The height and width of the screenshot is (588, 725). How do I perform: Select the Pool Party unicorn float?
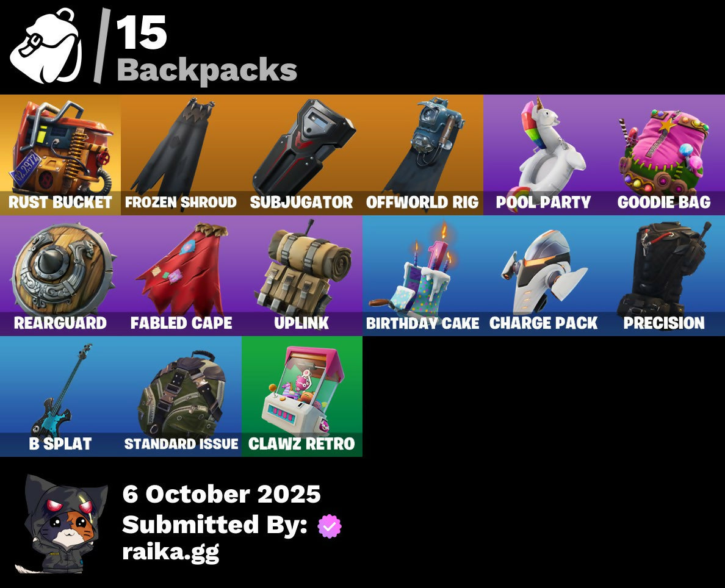point(543,155)
